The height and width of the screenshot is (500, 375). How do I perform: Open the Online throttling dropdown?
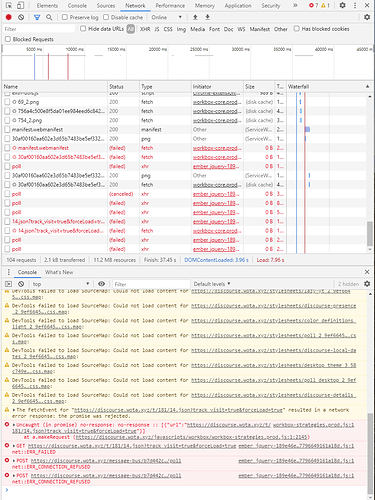167,17
